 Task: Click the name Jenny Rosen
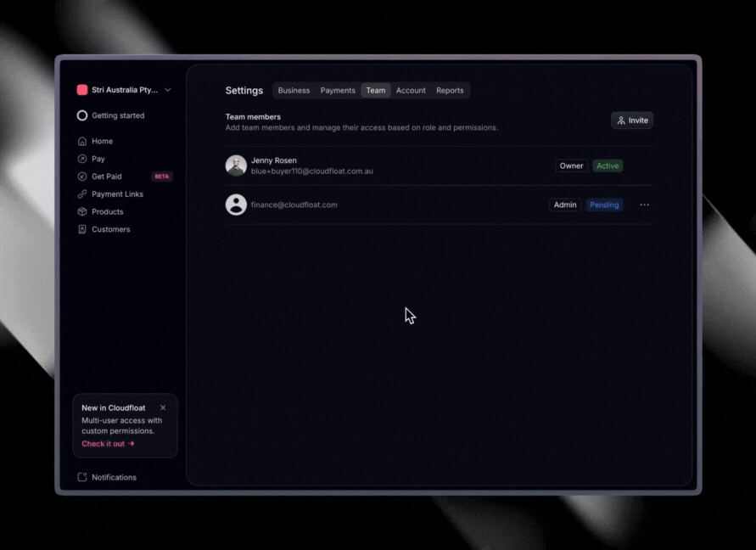274,160
